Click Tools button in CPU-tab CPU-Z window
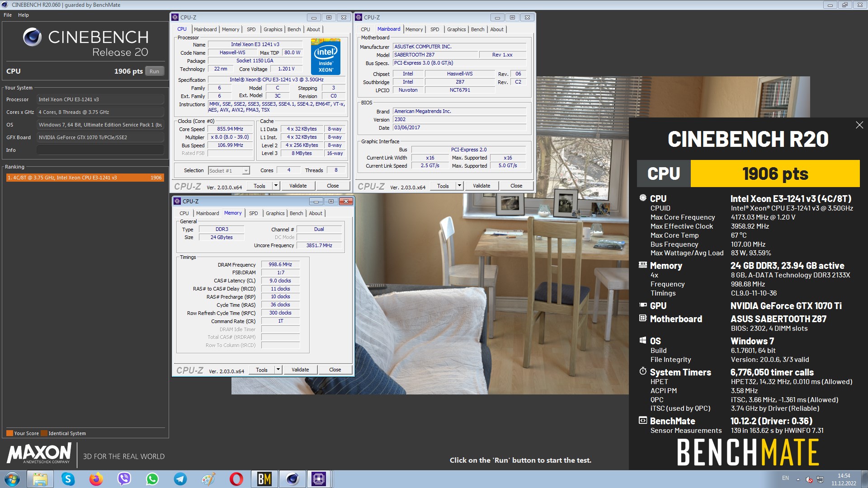The height and width of the screenshot is (488, 868). pos(259,186)
